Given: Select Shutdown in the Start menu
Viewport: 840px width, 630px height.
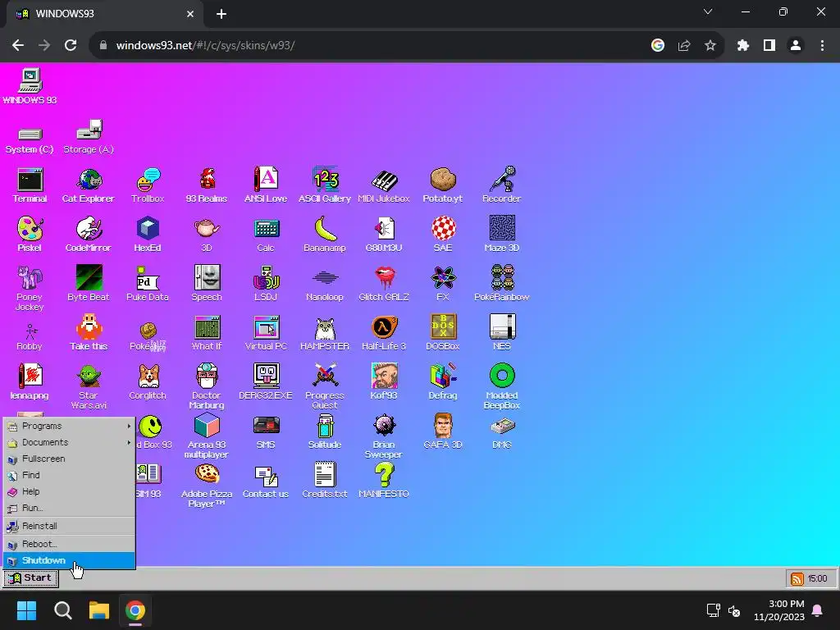Looking at the screenshot, I should click(x=69, y=560).
